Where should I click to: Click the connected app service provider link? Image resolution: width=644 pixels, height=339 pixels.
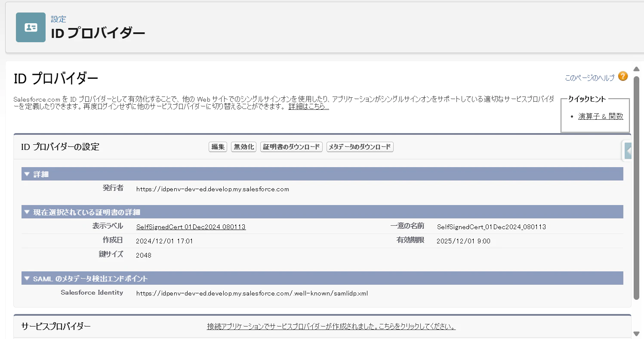[331, 327]
